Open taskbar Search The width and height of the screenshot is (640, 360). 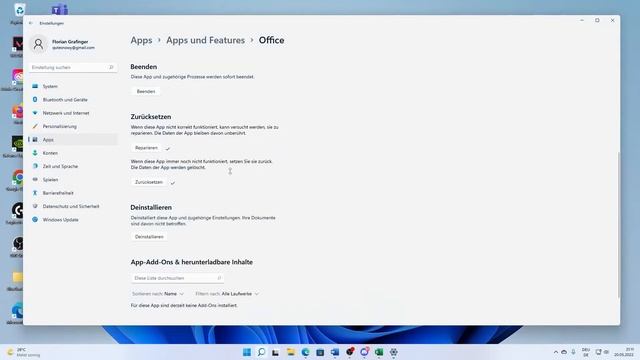tap(261, 352)
